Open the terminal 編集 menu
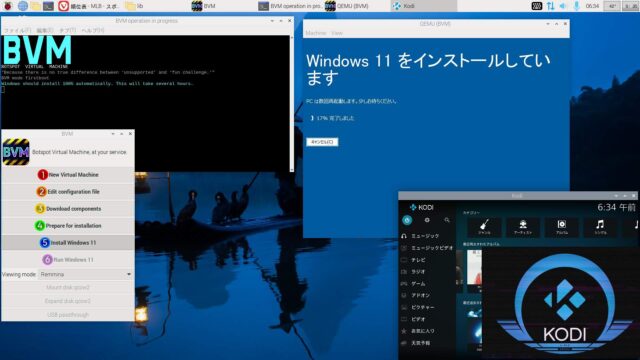 44,31
